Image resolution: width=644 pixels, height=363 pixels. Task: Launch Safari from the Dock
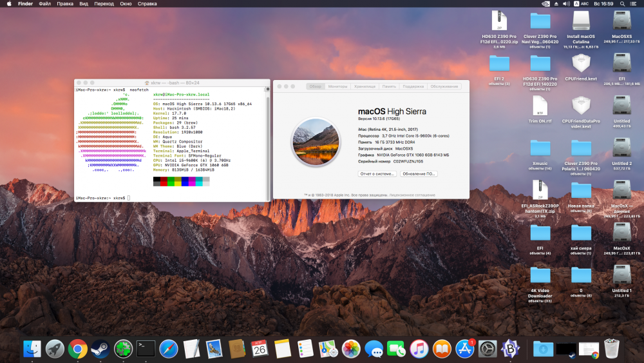coord(169,349)
